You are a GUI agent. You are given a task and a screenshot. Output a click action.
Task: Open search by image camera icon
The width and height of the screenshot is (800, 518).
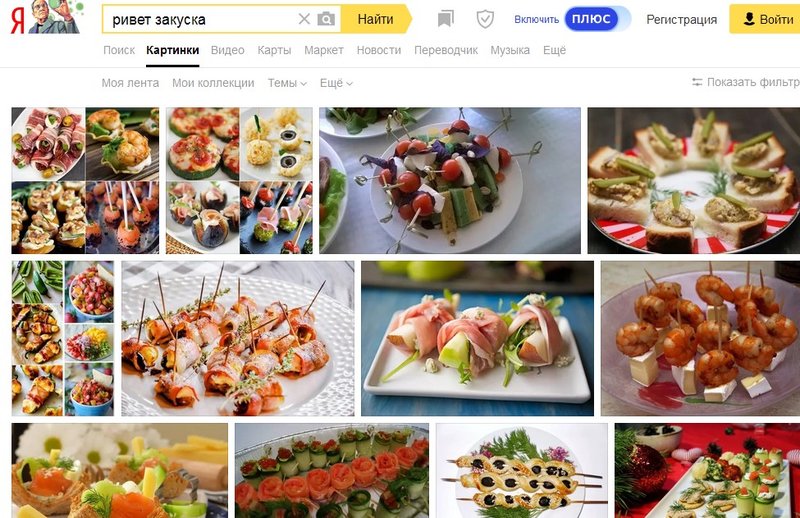[326, 19]
